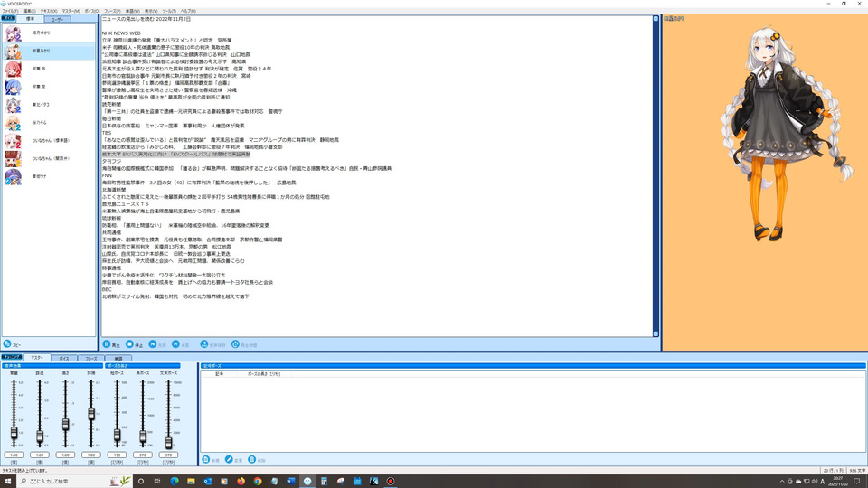Open the 編集 menu
This screenshot has height=488, width=868.
(x=29, y=11)
